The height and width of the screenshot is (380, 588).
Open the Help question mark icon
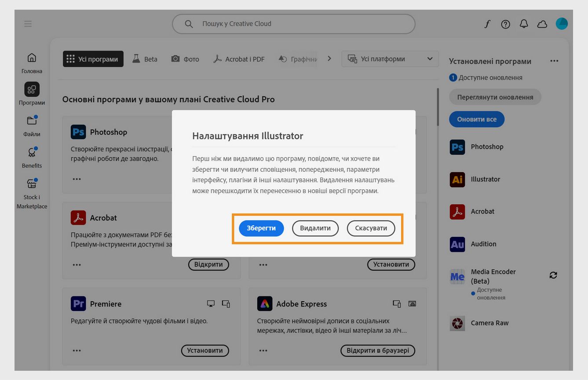pos(506,24)
